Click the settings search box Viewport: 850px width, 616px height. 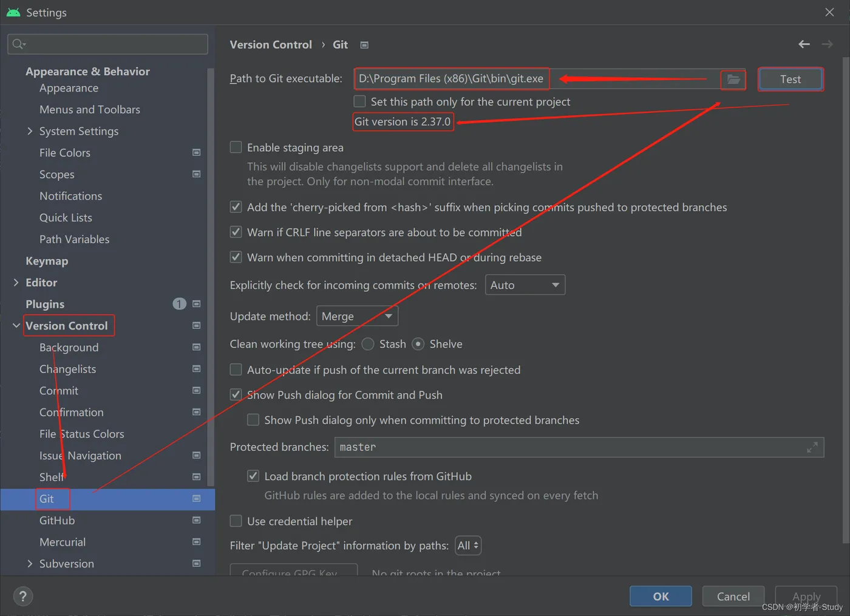(107, 44)
